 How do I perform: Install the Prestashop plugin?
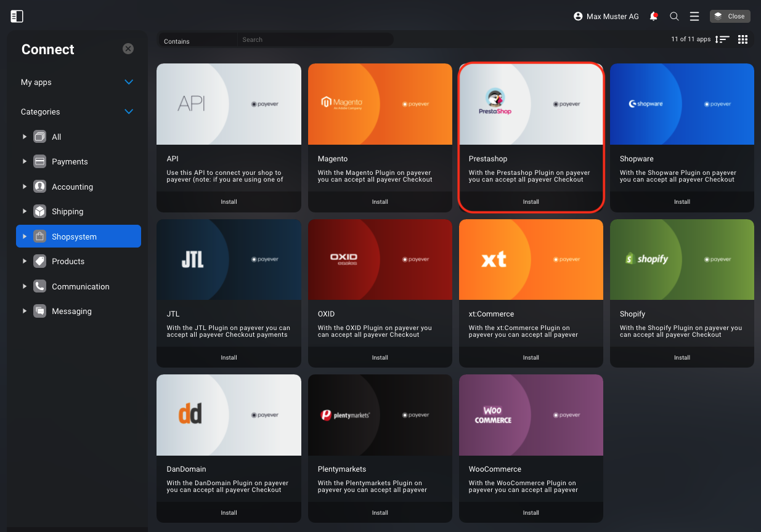pos(531,202)
